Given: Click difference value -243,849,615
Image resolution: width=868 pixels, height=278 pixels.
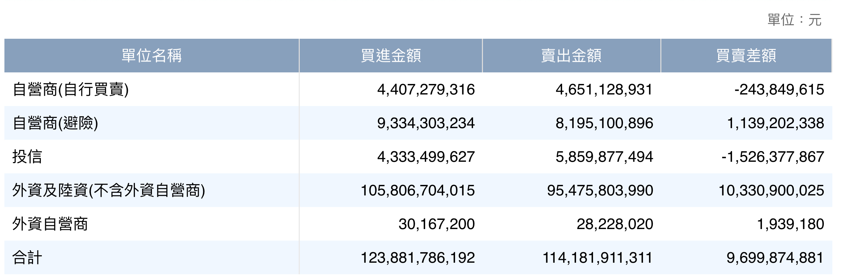Looking at the screenshot, I should [x=779, y=90].
